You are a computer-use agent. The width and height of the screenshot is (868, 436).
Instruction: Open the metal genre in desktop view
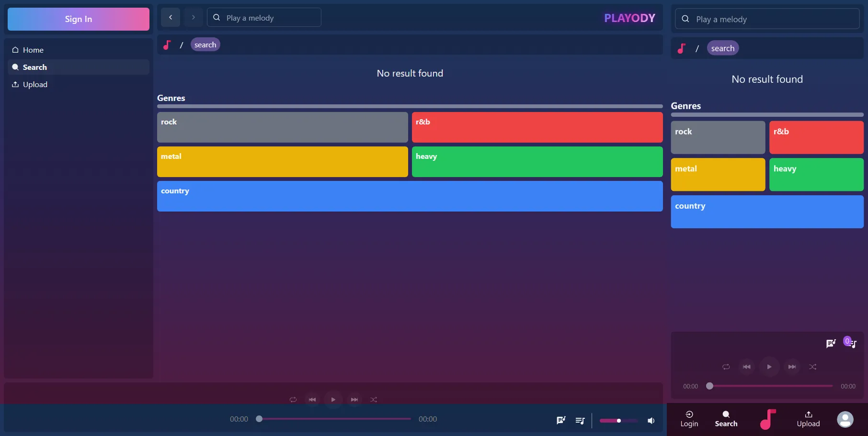[283, 162]
